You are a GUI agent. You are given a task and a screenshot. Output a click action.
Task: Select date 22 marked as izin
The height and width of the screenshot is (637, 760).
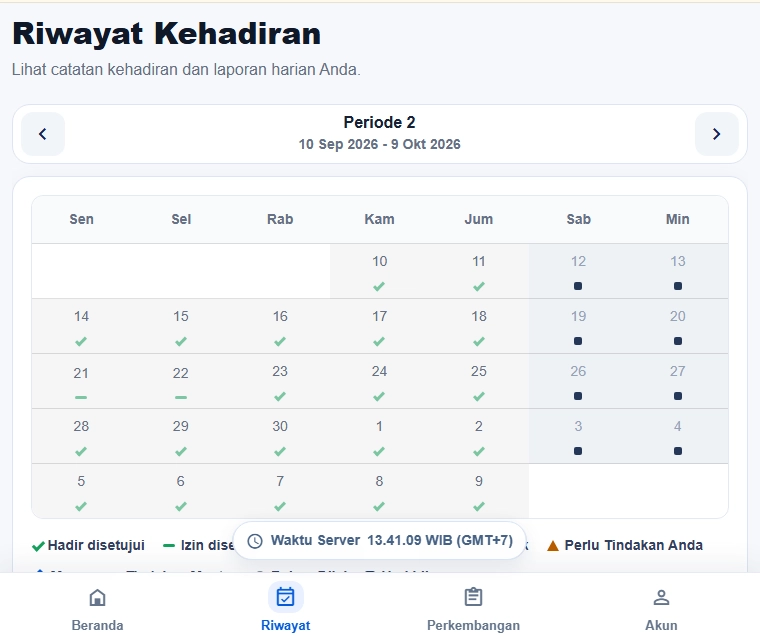(x=181, y=381)
